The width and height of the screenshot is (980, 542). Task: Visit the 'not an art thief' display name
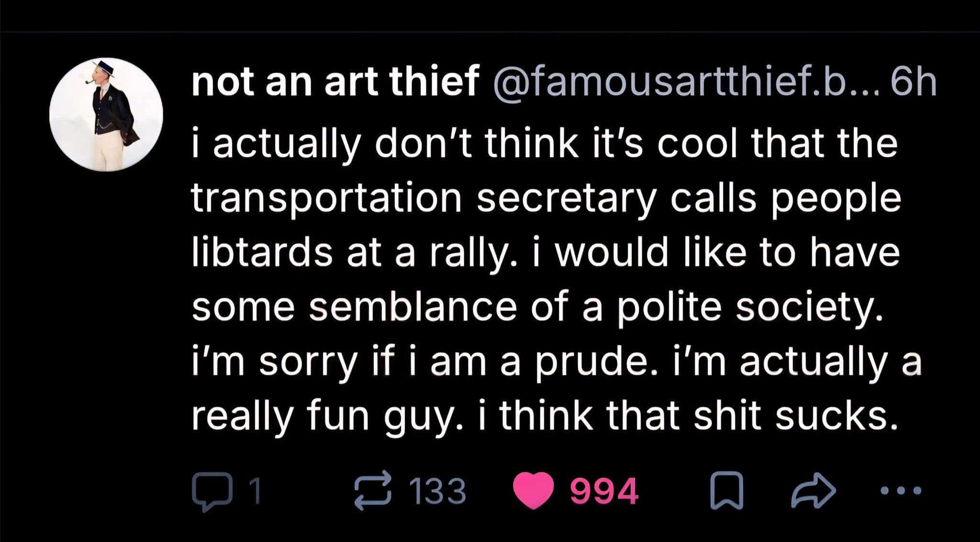click(335, 82)
